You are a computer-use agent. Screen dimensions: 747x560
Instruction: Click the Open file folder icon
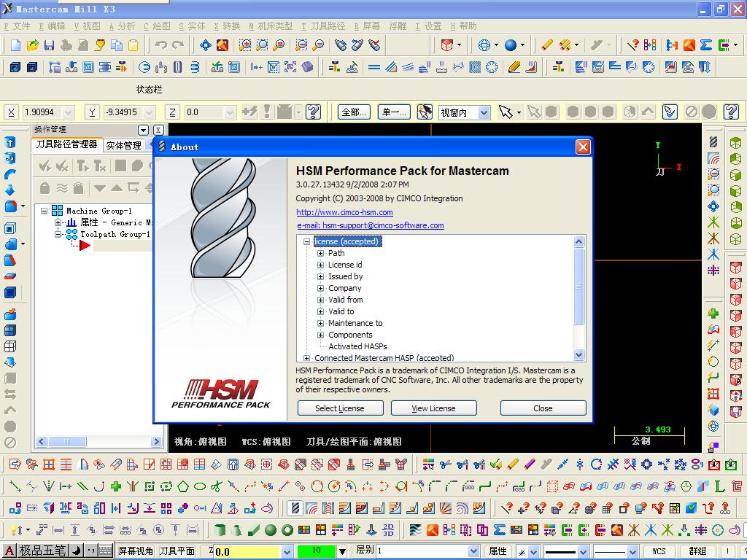coord(32,45)
